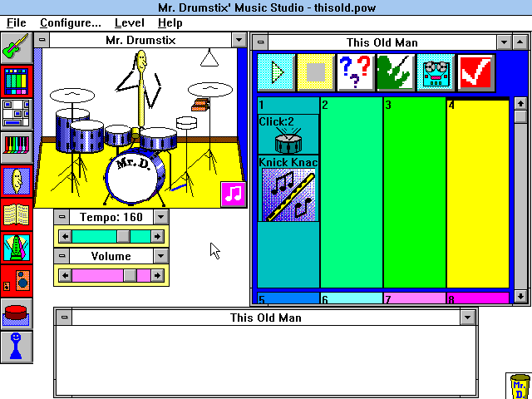Select measure 3 column in song grid
Image resolution: width=532 pixels, height=399 pixels.
point(415,193)
